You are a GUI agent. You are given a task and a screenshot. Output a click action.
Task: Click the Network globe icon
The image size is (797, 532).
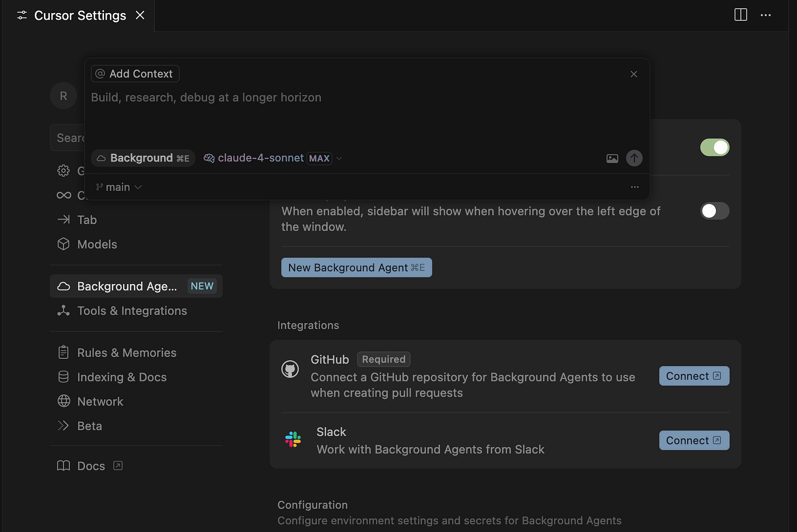[63, 401]
